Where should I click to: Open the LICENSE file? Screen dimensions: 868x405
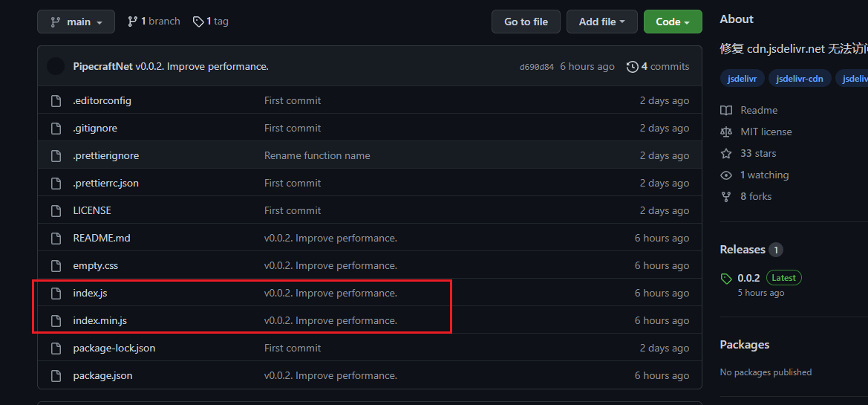point(92,210)
